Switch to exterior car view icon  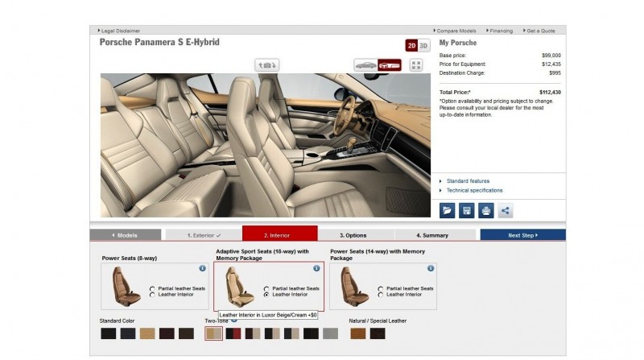pyautogui.click(x=365, y=65)
